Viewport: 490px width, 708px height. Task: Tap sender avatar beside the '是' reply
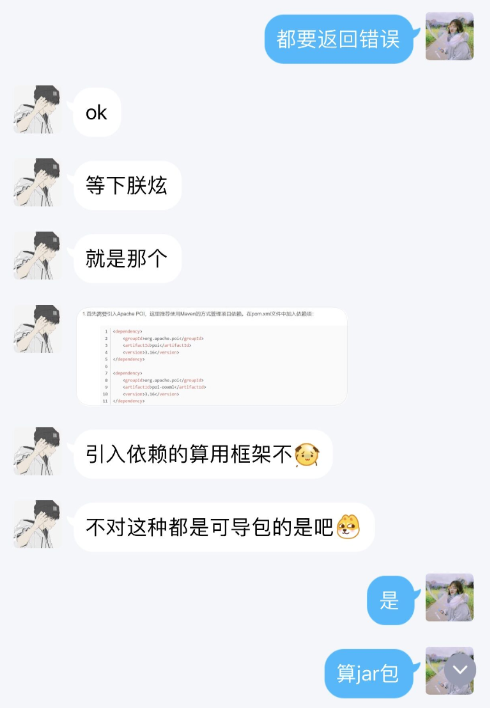450,597
